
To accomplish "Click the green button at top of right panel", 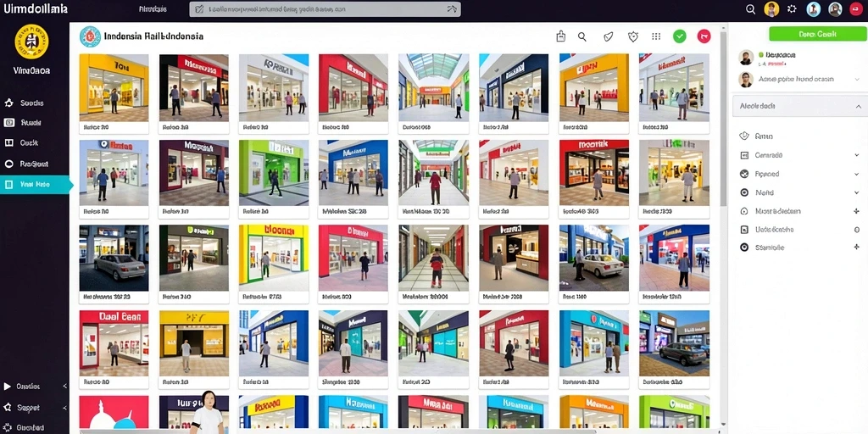I will coord(816,34).
